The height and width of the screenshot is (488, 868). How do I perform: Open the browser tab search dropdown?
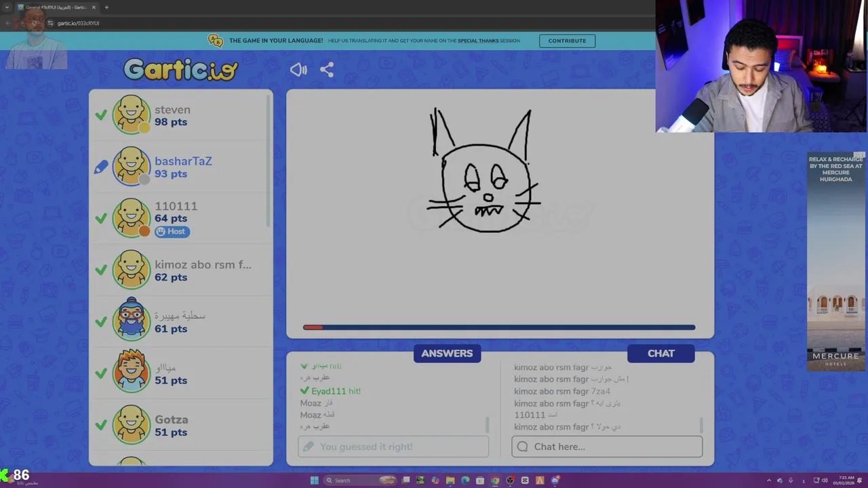click(7, 7)
